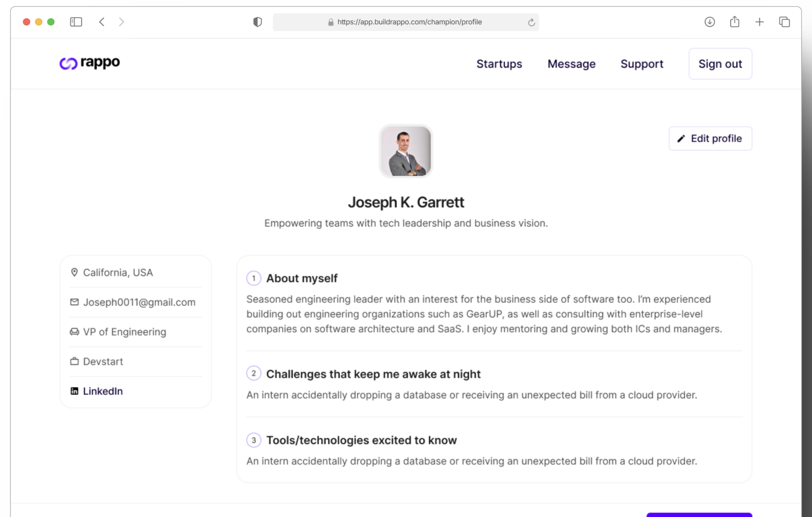Click the California, USA text
The width and height of the screenshot is (812, 517).
(118, 273)
